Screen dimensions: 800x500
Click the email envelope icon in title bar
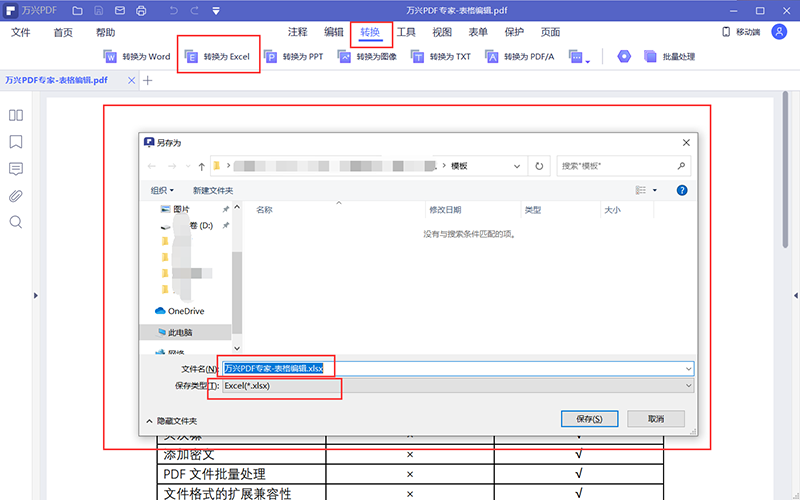120,10
